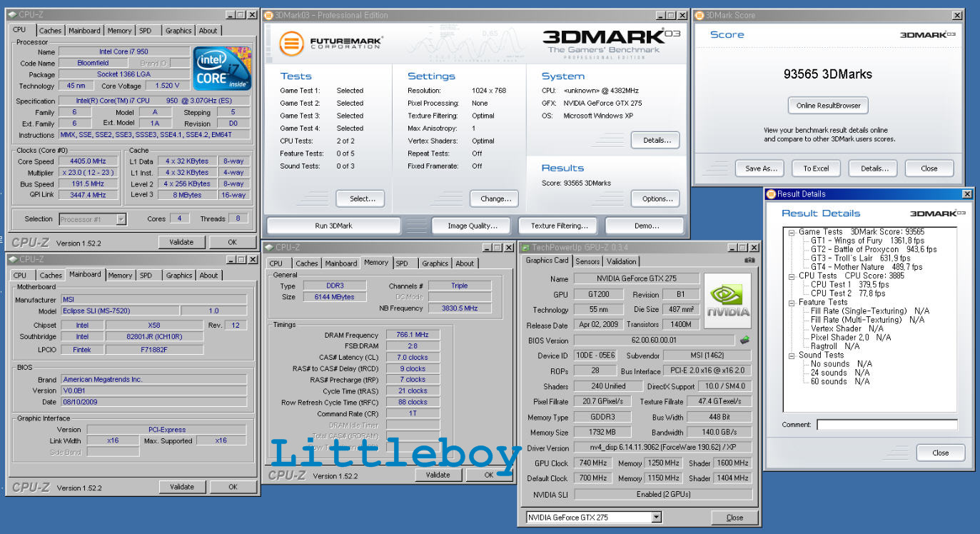Screen dimensions: 980x534
Task: Open About tab in CPU-Z processor window
Action: (x=208, y=31)
